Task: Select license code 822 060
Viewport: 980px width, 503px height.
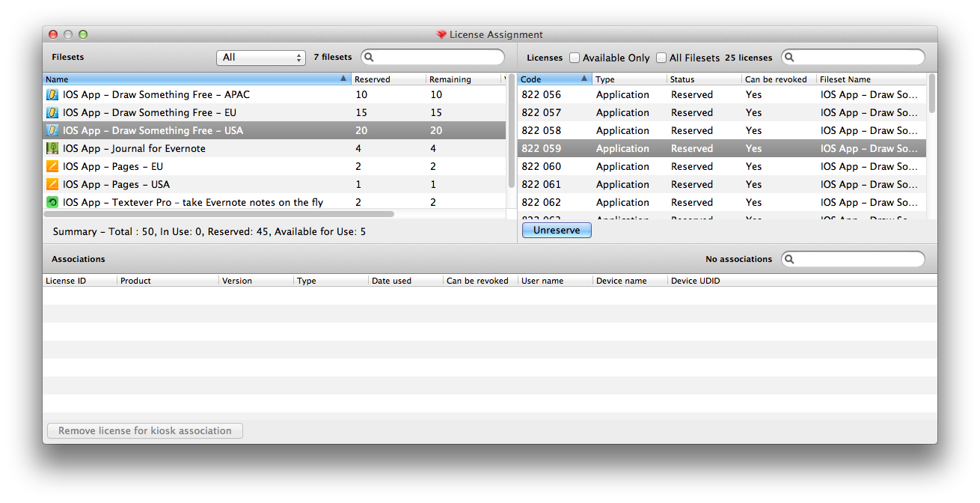Action: coord(722,166)
